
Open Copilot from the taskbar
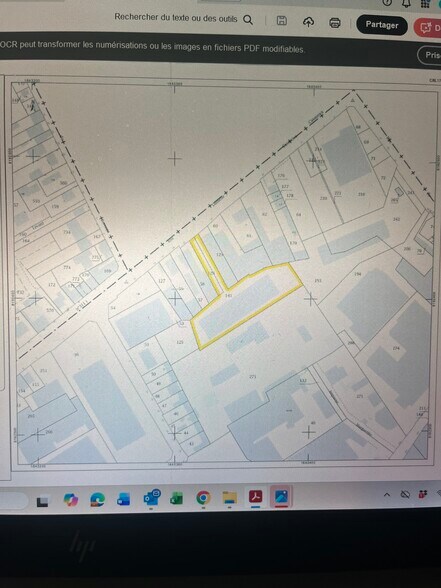click(x=71, y=500)
